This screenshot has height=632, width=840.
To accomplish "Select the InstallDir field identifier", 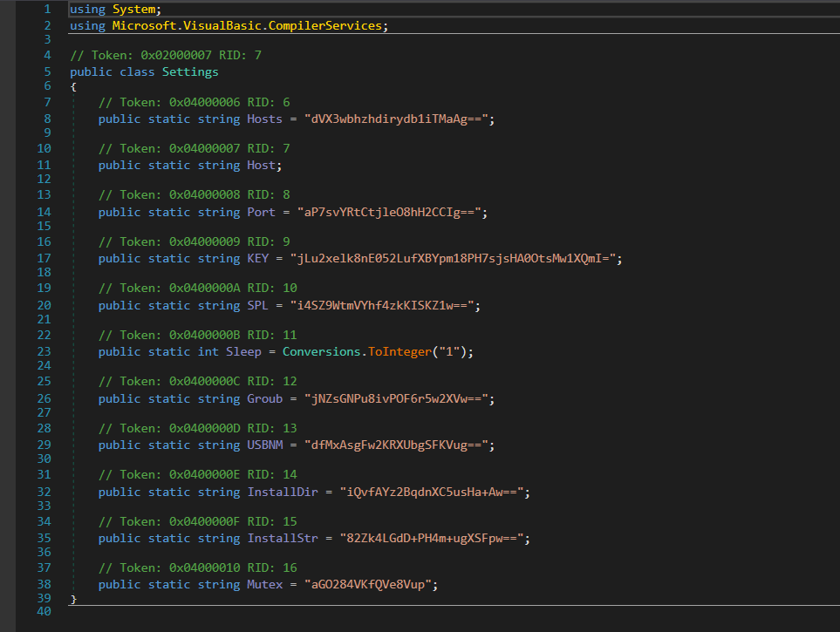I will coord(283,493).
